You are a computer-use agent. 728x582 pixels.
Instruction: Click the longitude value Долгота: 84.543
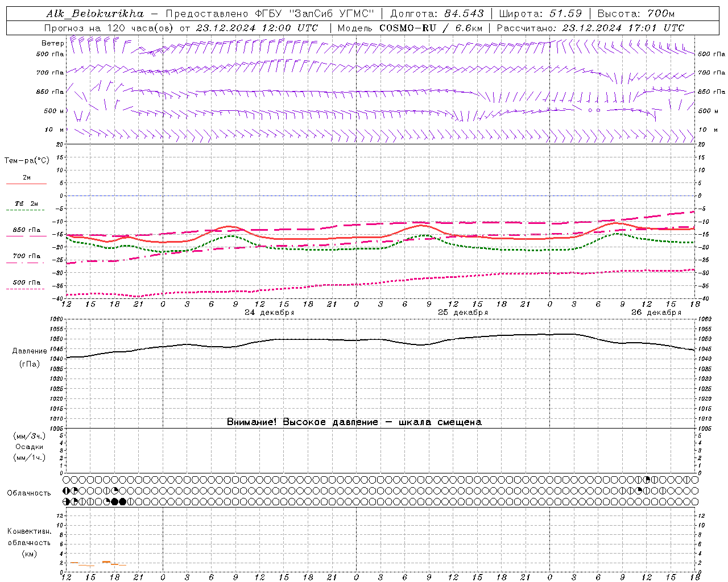pos(437,14)
